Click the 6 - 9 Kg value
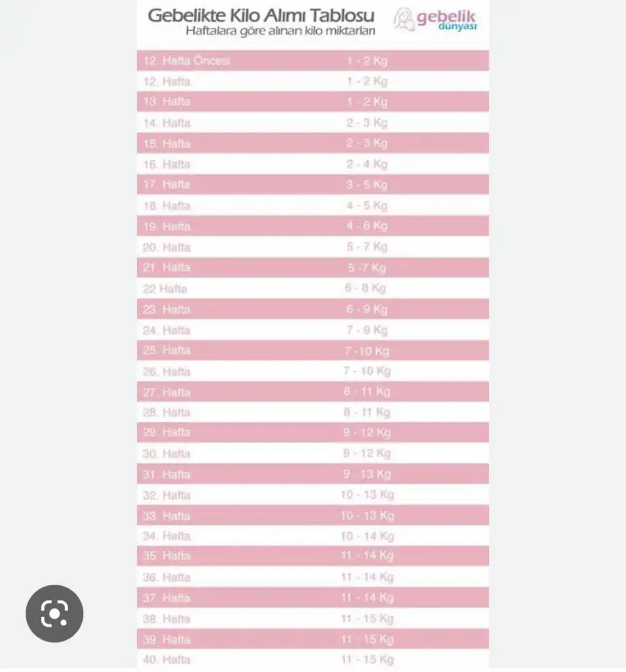Image resolution: width=626 pixels, height=672 pixels. click(x=367, y=309)
